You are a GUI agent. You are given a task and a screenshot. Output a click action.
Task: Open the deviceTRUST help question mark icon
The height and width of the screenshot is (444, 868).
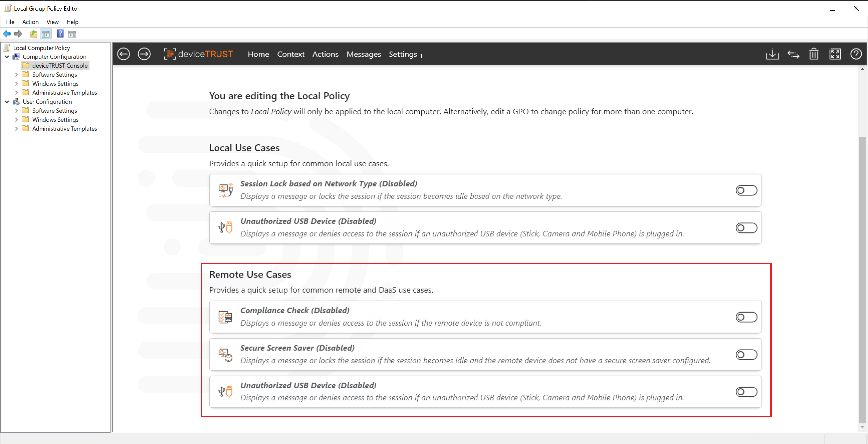[x=856, y=54]
